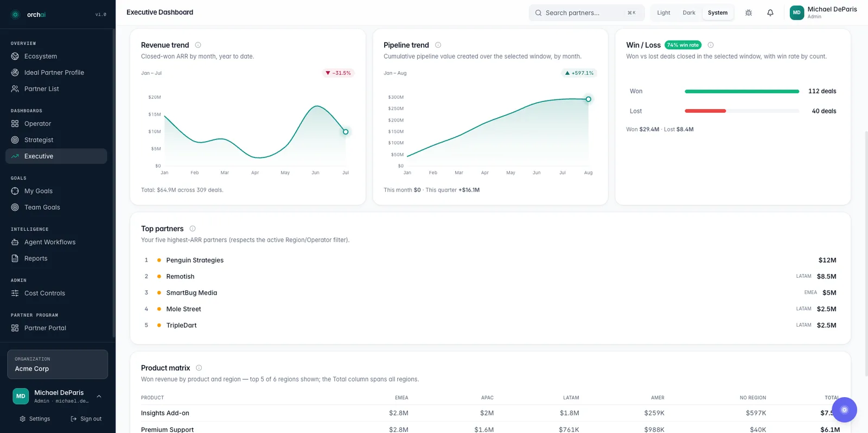Show Pipeline trend info icon

(x=438, y=45)
